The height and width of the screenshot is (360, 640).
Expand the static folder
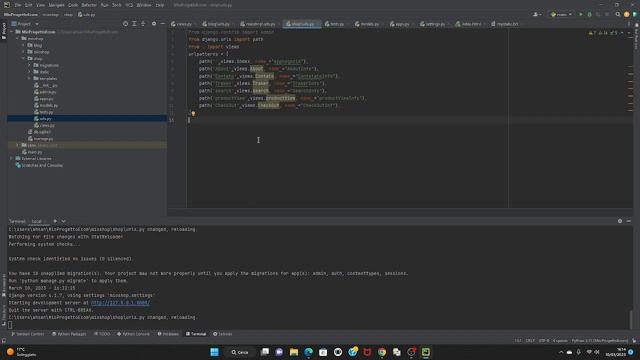click(x=29, y=72)
